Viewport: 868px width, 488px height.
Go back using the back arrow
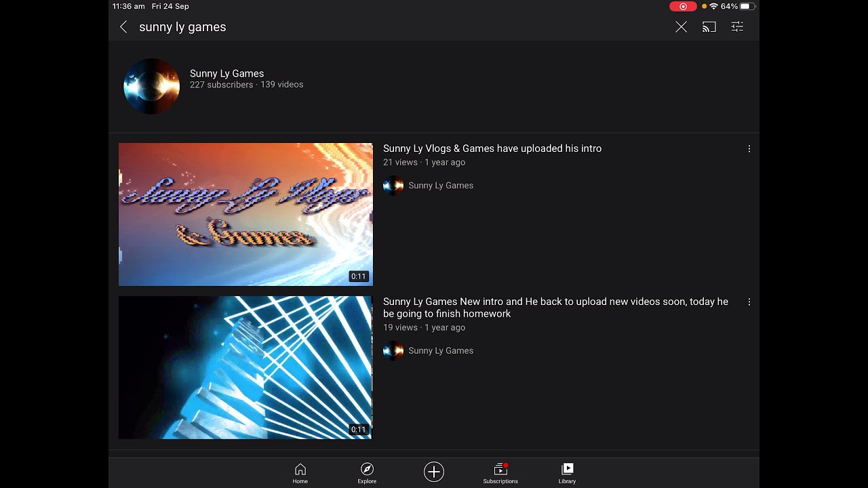point(123,27)
